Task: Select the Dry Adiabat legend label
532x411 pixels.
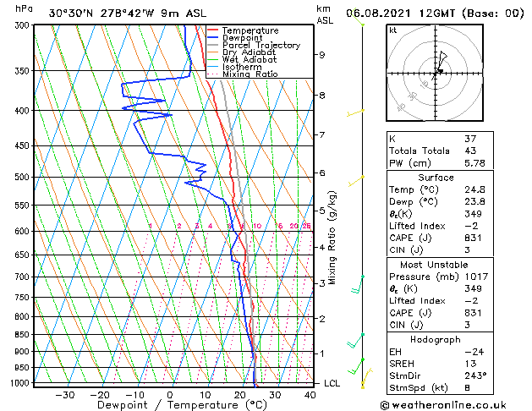Action: tap(249, 52)
